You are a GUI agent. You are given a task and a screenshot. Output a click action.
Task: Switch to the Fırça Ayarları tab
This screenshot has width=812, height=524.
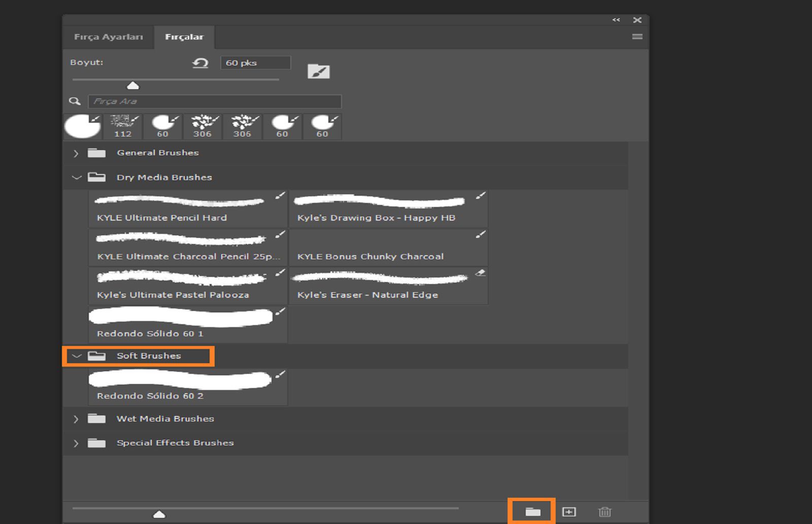(109, 37)
